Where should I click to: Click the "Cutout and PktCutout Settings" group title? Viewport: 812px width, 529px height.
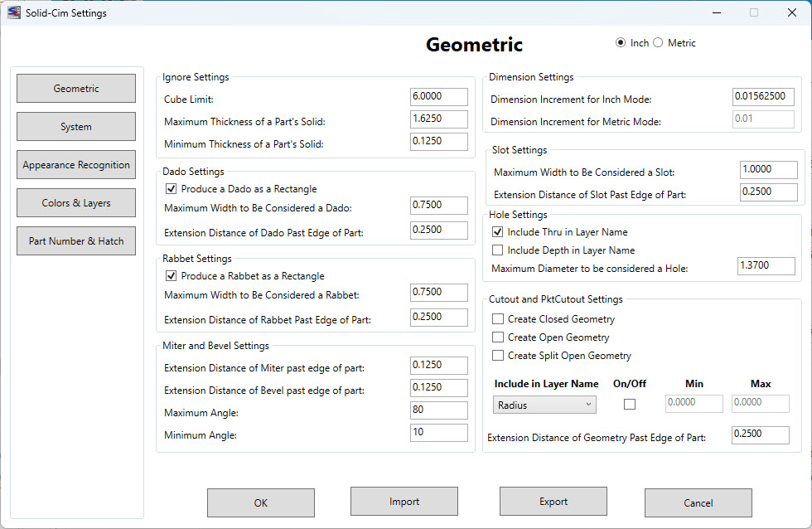(556, 299)
